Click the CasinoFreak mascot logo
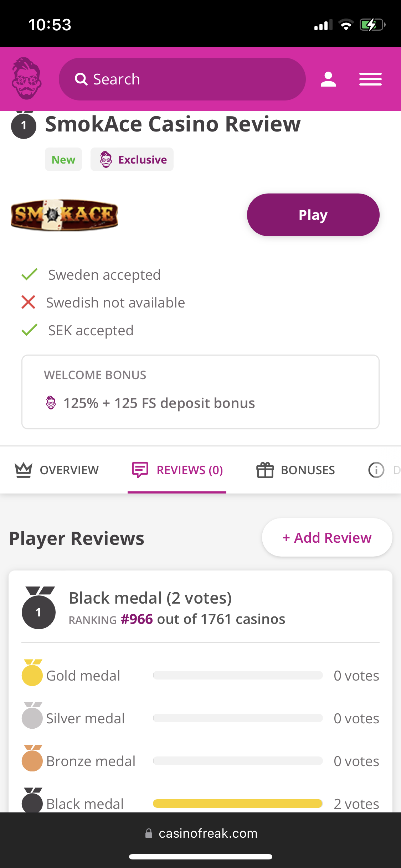Image resolution: width=401 pixels, height=868 pixels. click(x=27, y=79)
